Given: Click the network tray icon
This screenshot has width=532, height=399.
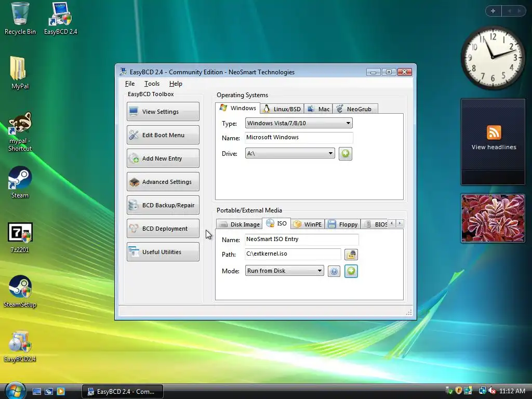Looking at the screenshot, I should [x=482, y=391].
